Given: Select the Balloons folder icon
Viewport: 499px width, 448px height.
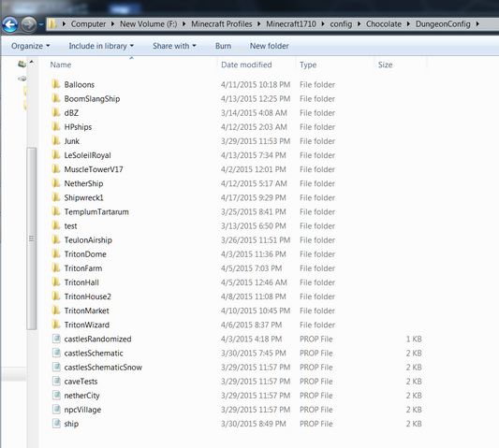Looking at the screenshot, I should pyautogui.click(x=56, y=84).
